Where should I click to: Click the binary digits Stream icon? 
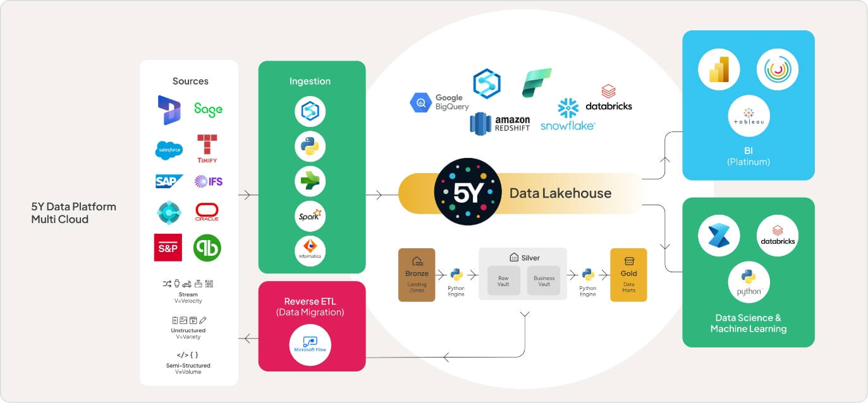click(209, 284)
